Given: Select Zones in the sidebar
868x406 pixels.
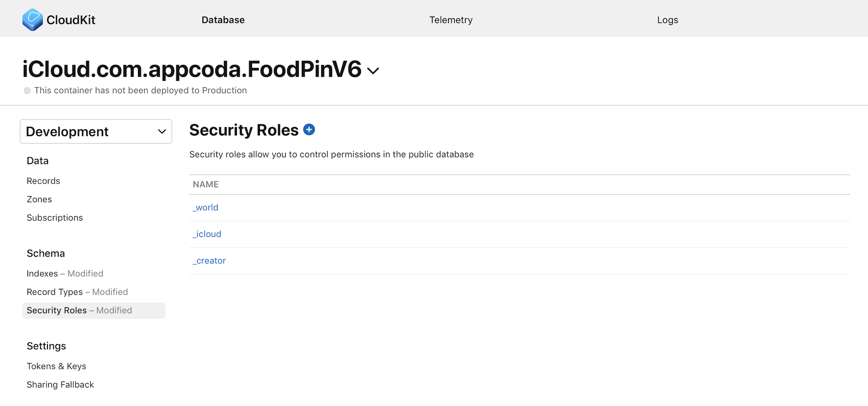Looking at the screenshot, I should [39, 199].
